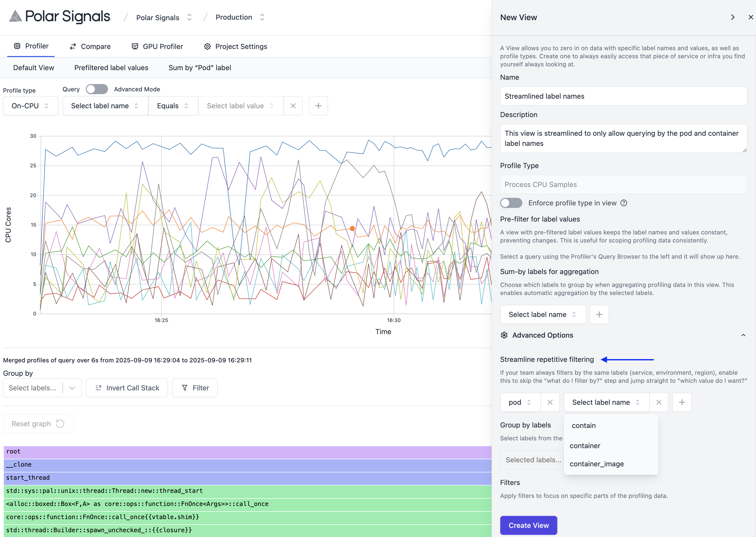Remove the pod label with its X icon
The width and height of the screenshot is (756, 537).
pyautogui.click(x=550, y=402)
